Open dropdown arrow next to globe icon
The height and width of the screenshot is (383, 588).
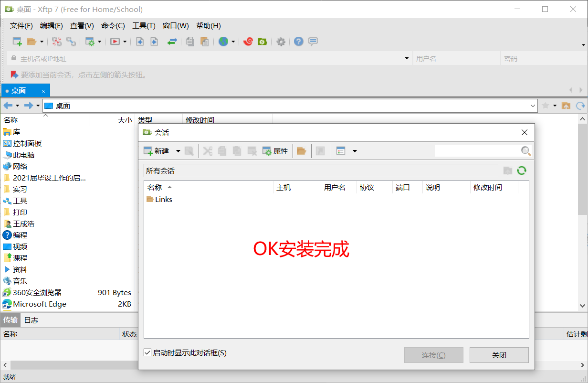click(x=233, y=42)
